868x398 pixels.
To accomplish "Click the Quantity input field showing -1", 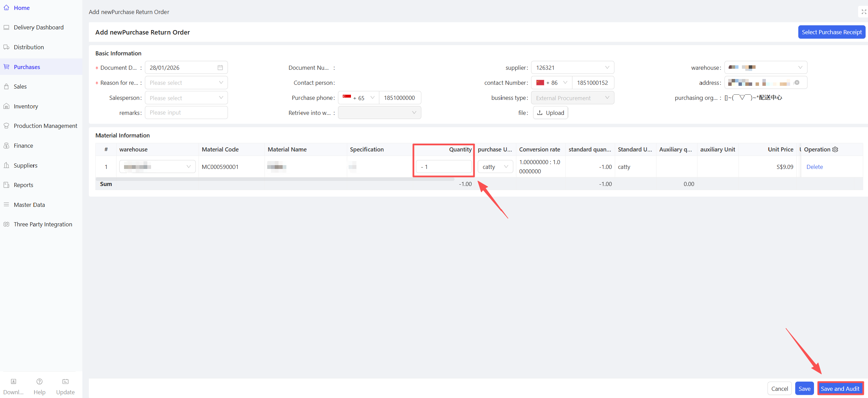I will coord(444,167).
